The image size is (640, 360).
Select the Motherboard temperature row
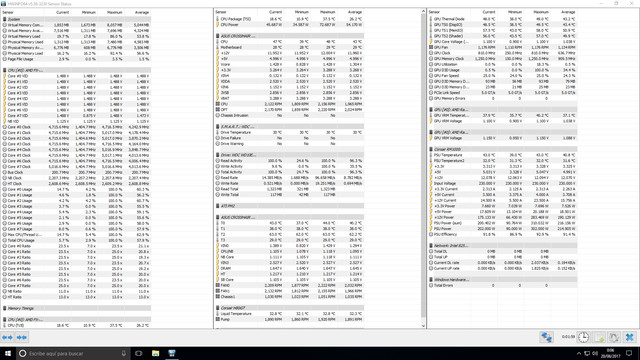pyautogui.click(x=289, y=47)
